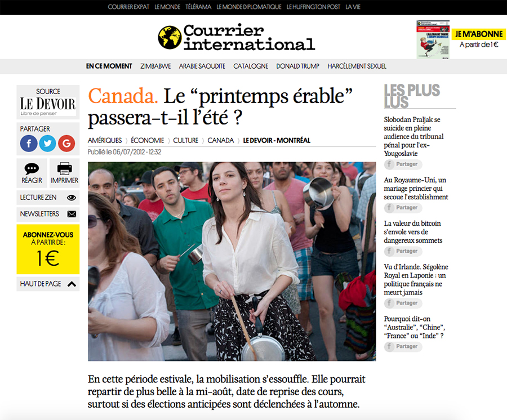Share the bitcoin article via Partager button
The height and width of the screenshot is (420, 507).
click(403, 251)
